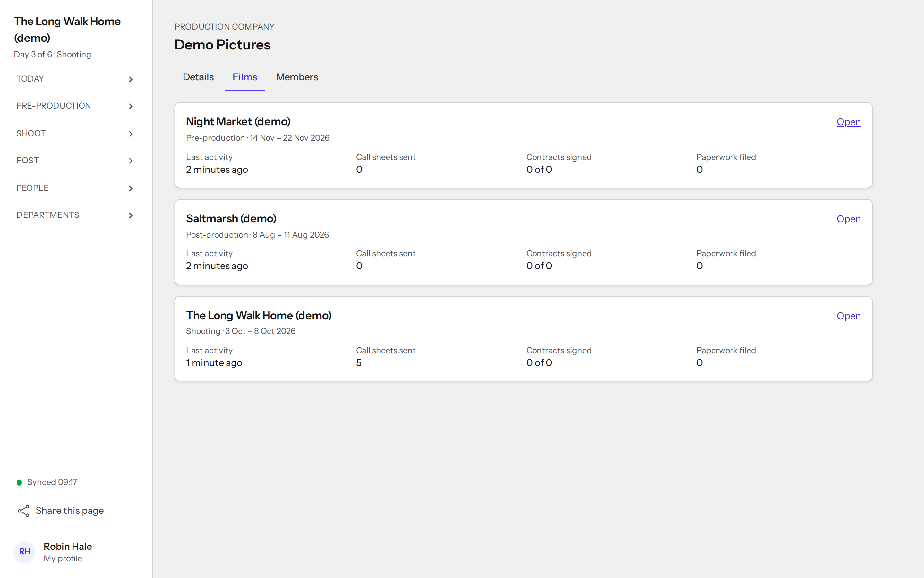
Task: Click the Share this page label
Action: pos(70,511)
